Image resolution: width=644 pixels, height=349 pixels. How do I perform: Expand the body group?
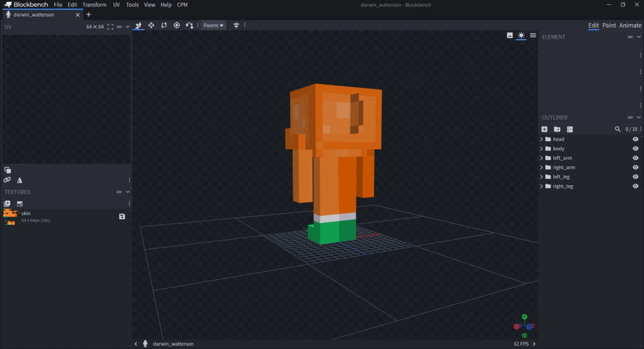tap(541, 149)
